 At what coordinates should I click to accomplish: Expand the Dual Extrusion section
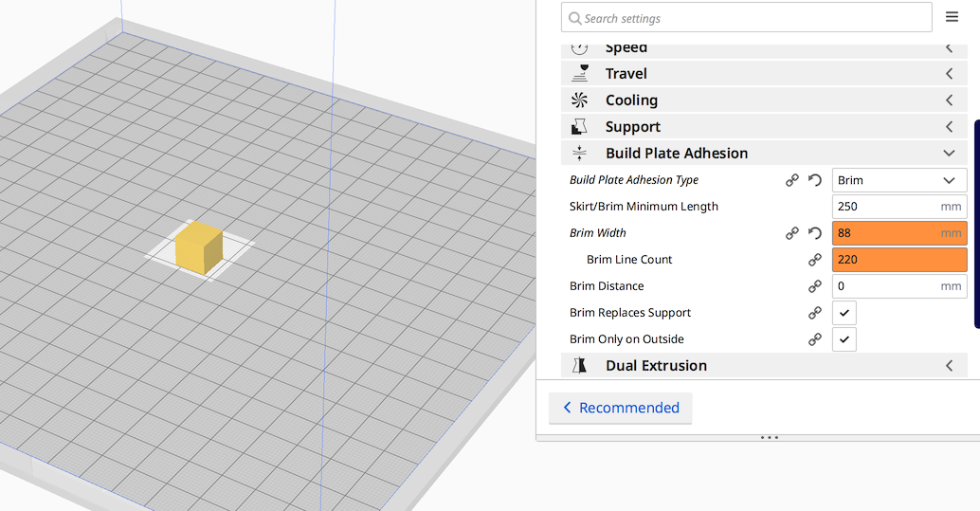click(764, 365)
